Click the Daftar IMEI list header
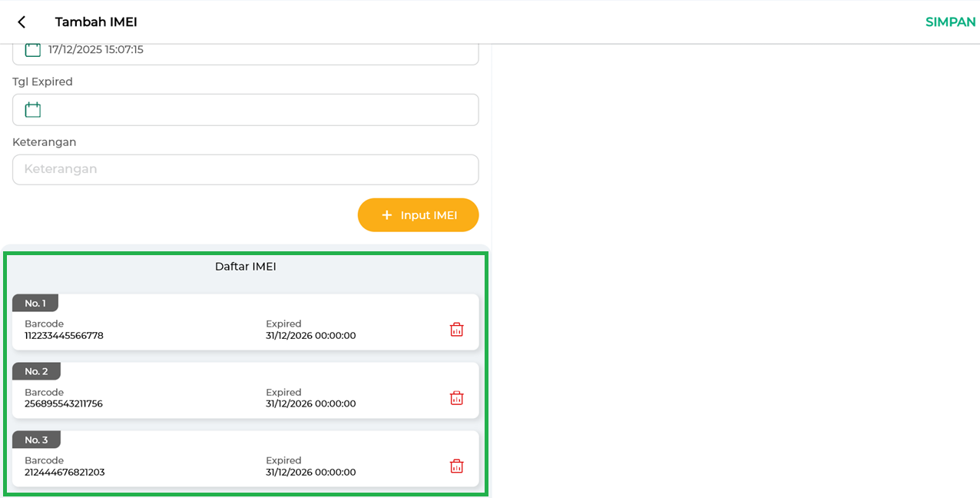The width and height of the screenshot is (980, 498). pos(245,267)
